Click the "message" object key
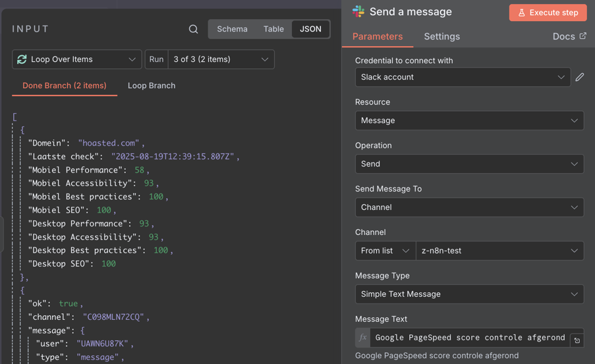Screen dimensions: 595x364 [x=49, y=330]
